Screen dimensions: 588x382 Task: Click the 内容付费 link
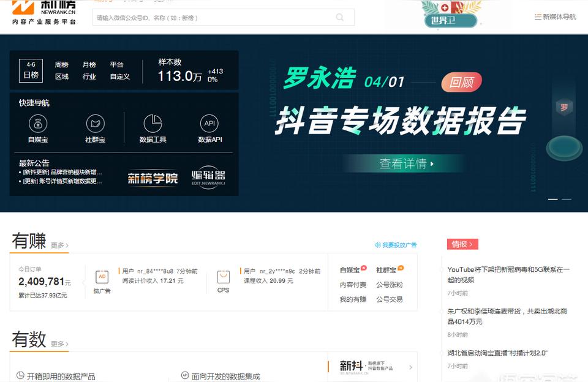(353, 285)
